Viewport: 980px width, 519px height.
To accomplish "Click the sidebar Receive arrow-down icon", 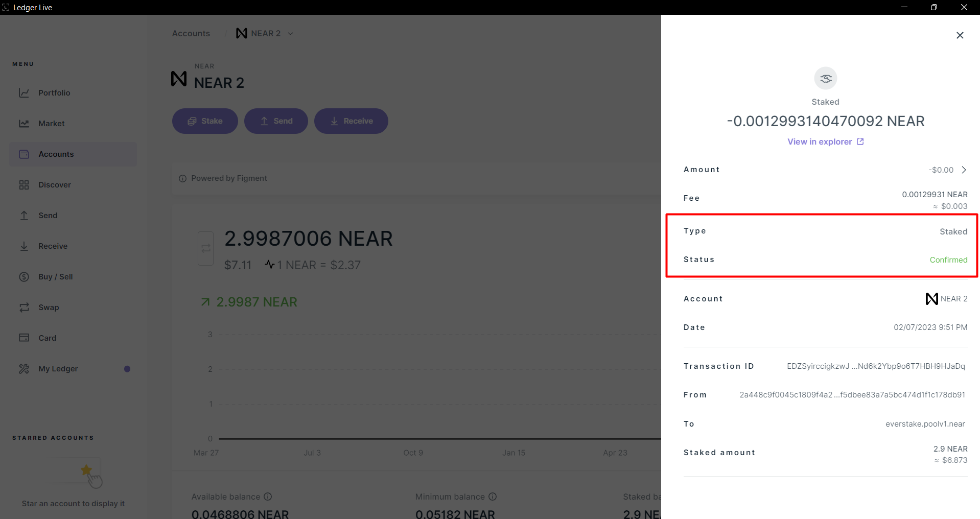I will 24,246.
